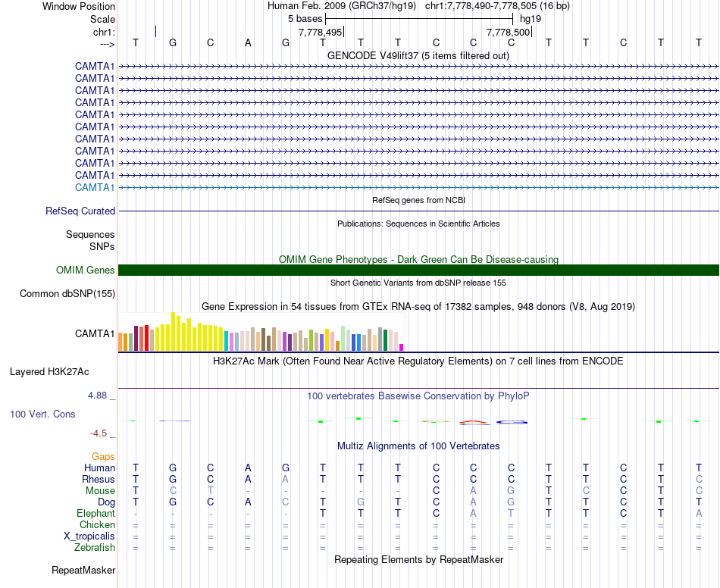Click the 4.88 PhyloP upper limit value
This screenshot has width=720, height=588.
pos(97,396)
